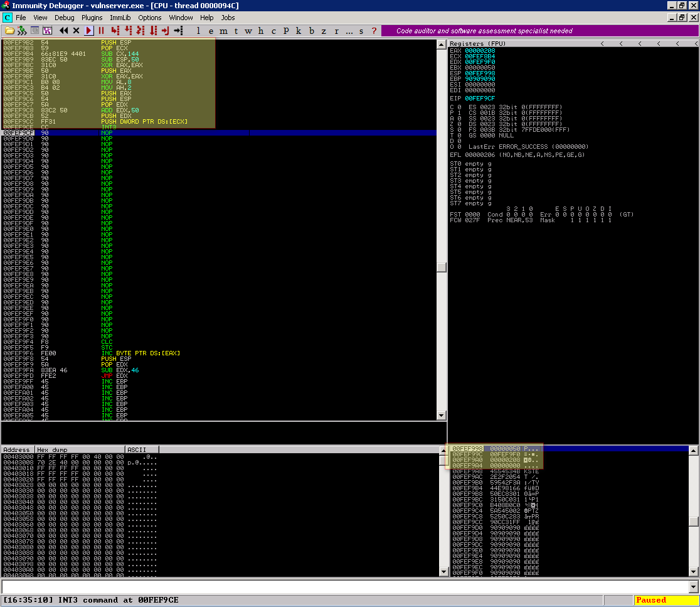Click the disassembly pane scrollbar thumb
The width and height of the screenshot is (700, 607).
[x=442, y=267]
